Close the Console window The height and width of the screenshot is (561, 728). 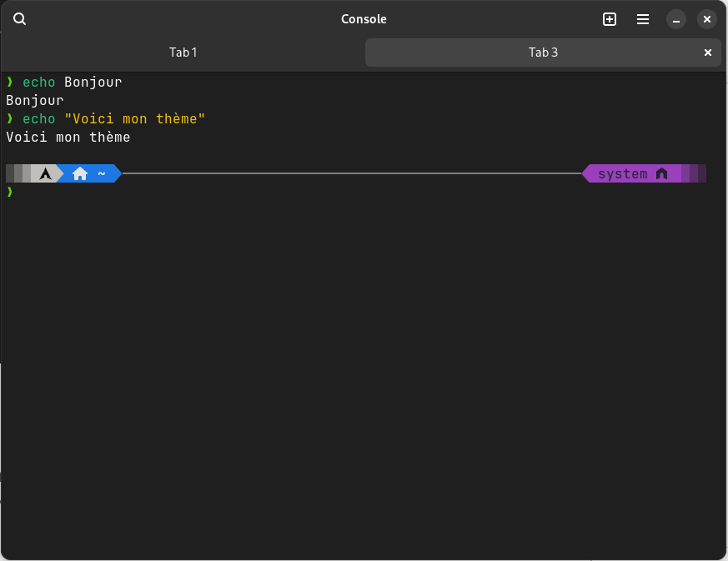[706, 19]
